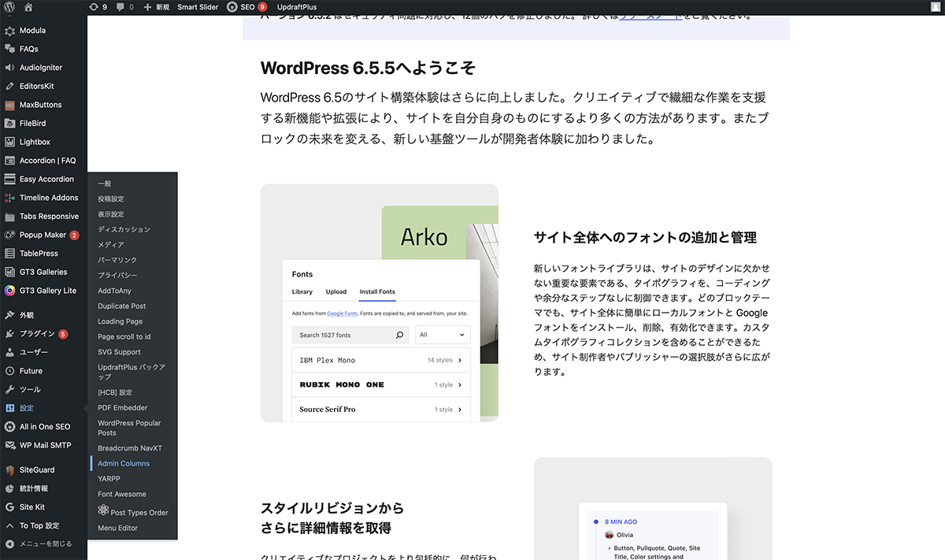Viewport: 945px width, 560px height.
Task: Open the comments bubble in admin bar
Action: (120, 7)
